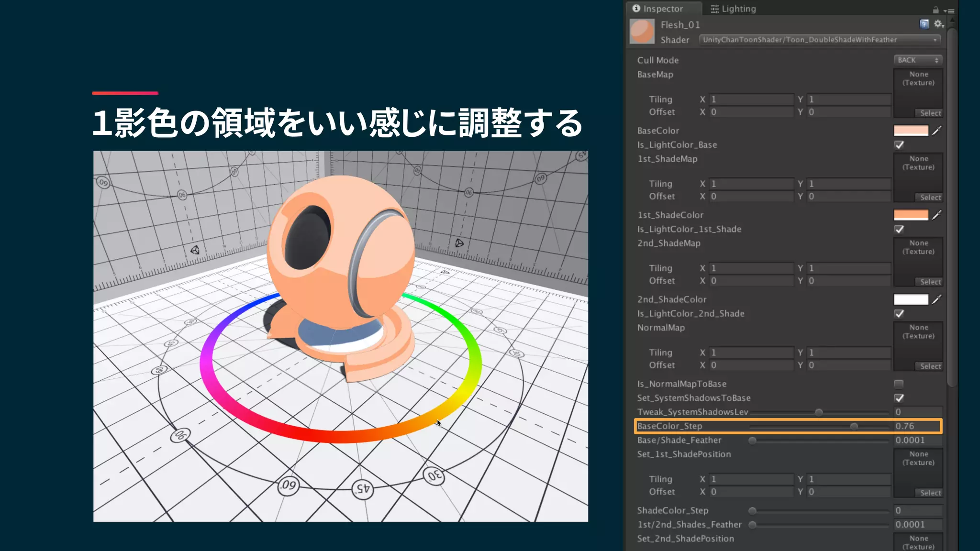Click Select on the BaseMap texture slot
This screenshot has width=980, height=551.
(x=930, y=113)
